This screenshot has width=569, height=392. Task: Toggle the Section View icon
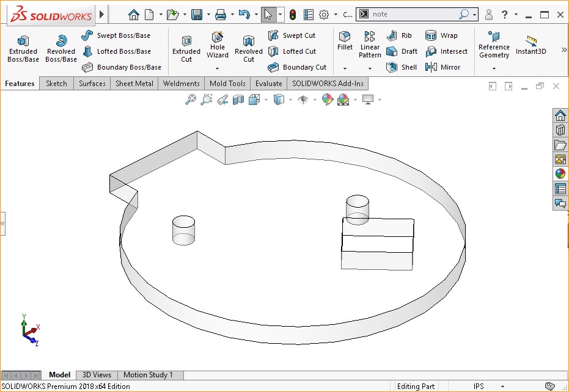pos(238,100)
